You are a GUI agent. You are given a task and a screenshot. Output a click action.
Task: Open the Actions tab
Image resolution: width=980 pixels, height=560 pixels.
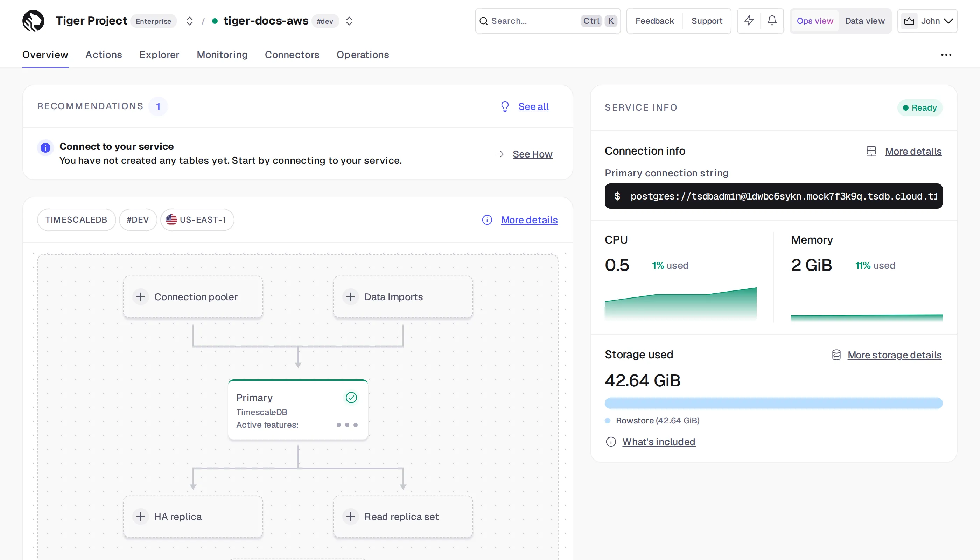coord(104,55)
